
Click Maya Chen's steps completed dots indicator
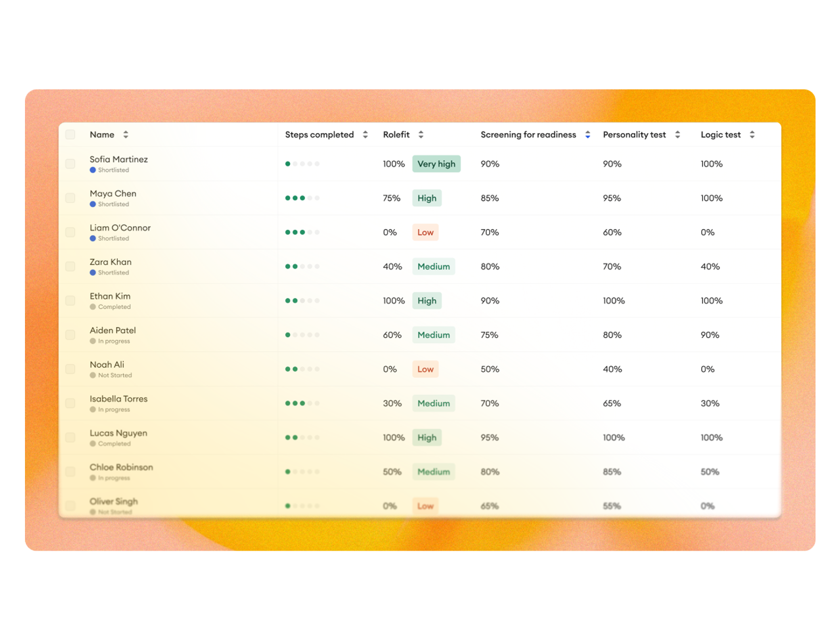point(302,198)
